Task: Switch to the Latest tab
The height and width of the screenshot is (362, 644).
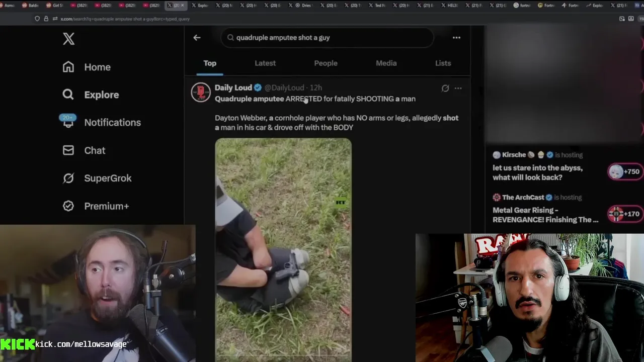Action: click(265, 63)
